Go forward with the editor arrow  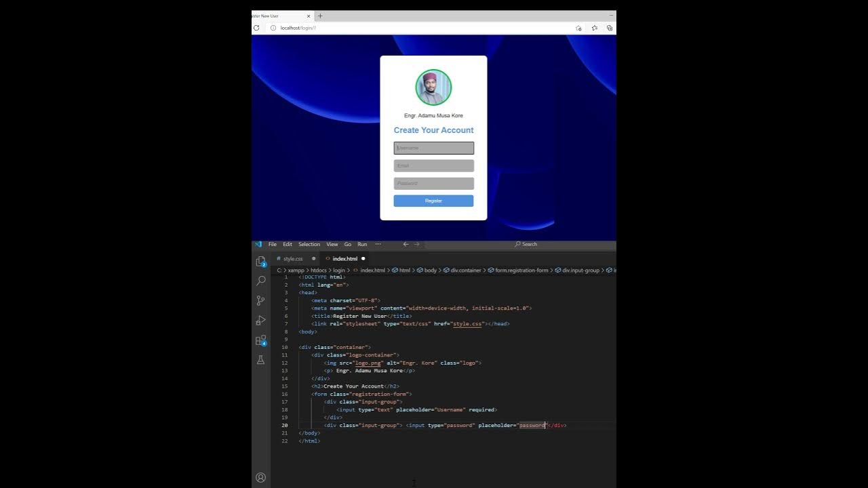[416, 244]
